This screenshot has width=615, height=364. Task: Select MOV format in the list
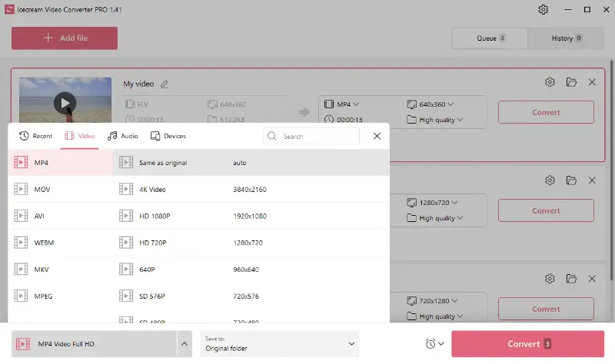pos(61,189)
